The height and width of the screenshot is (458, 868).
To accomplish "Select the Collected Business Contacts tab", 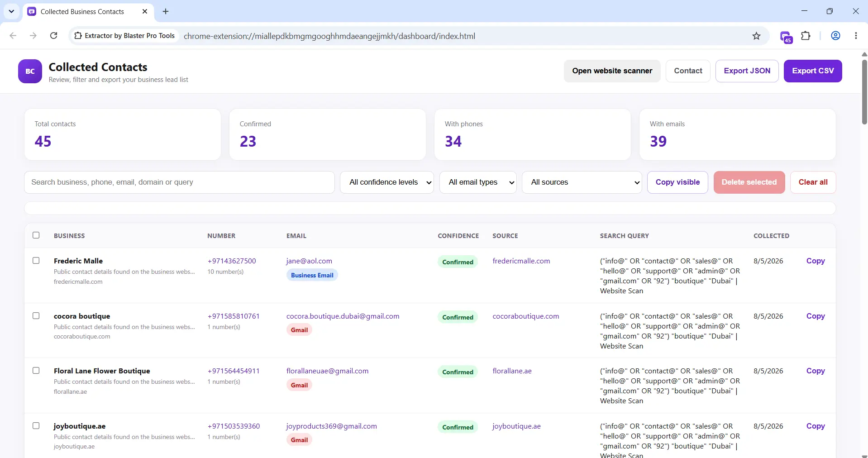I will pyautogui.click(x=88, y=11).
